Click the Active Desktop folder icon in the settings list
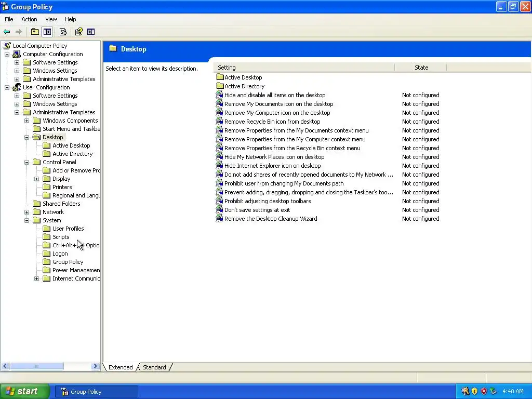 pos(220,77)
